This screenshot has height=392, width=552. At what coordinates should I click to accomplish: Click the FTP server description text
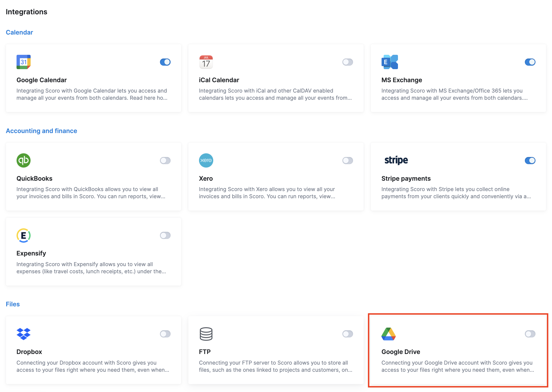coord(276,366)
